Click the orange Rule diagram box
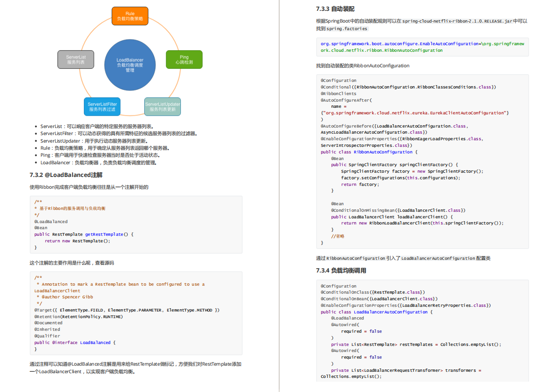This screenshot has height=392, width=547. 130,16
